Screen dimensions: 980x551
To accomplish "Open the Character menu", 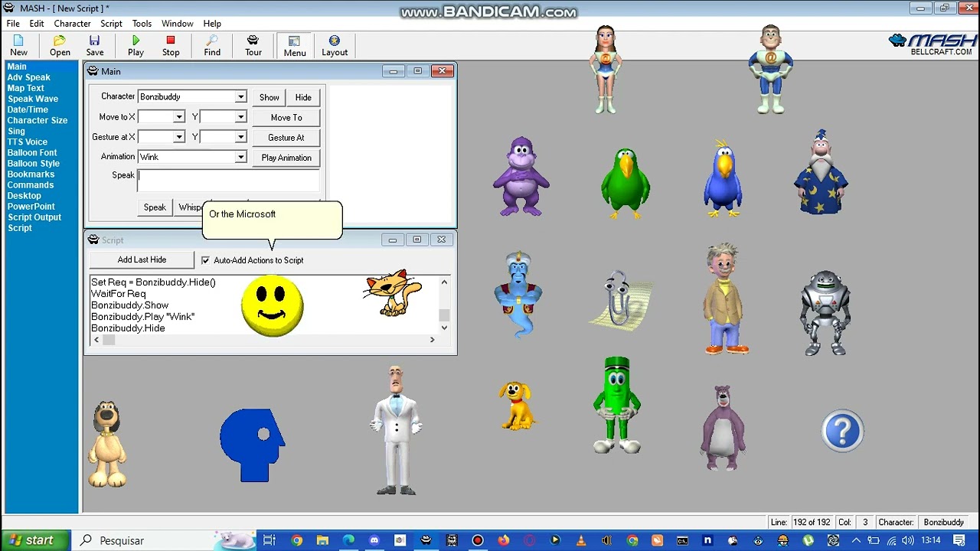I will [73, 24].
